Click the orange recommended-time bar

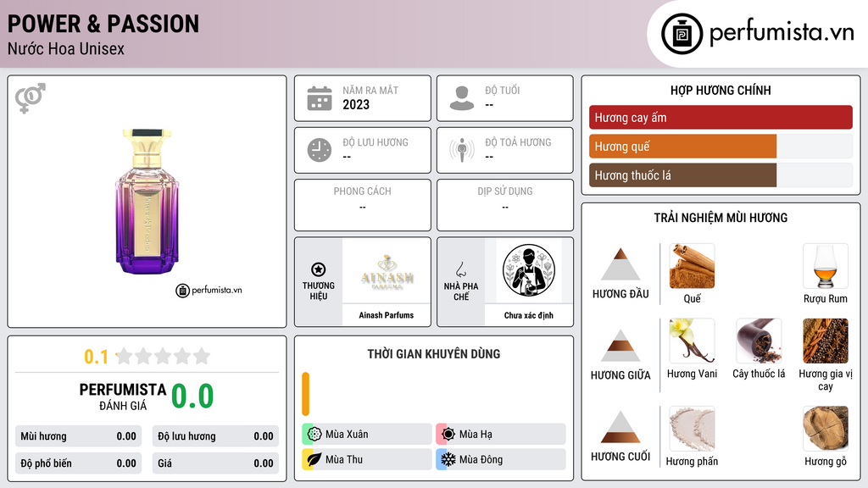(305, 394)
